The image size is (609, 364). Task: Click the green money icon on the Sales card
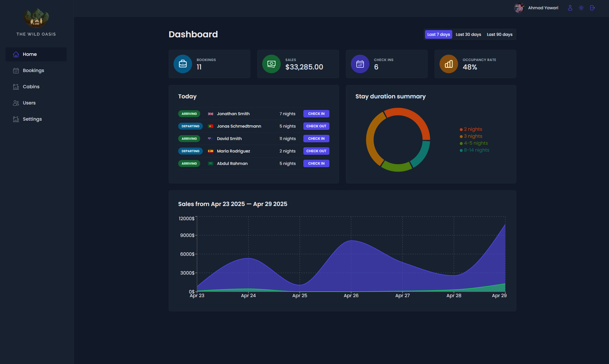point(271,64)
